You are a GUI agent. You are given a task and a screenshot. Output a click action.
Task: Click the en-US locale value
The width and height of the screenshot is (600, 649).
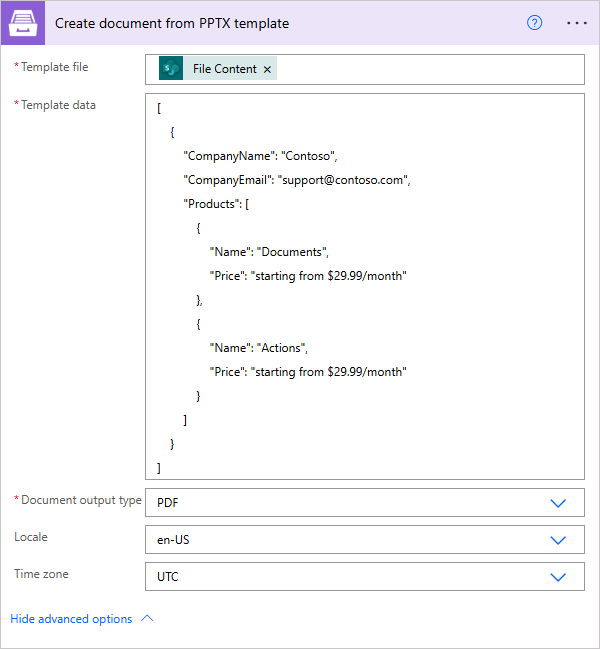[173, 540]
